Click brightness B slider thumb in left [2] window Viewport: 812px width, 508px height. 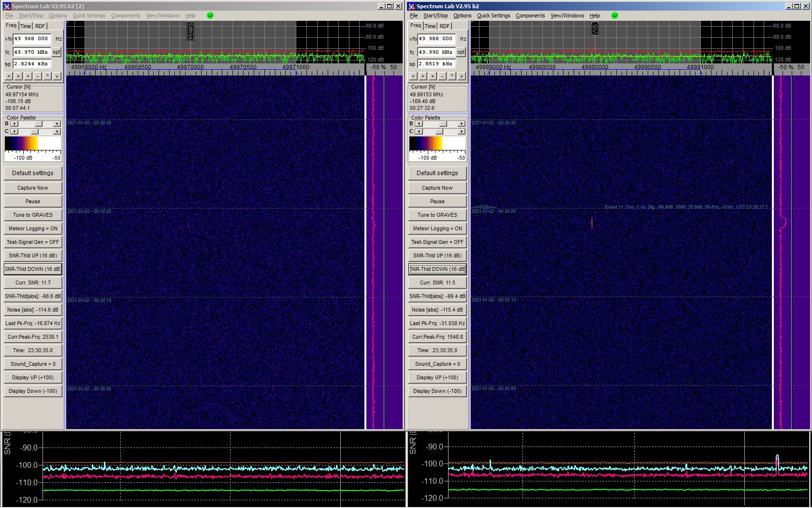[39, 124]
